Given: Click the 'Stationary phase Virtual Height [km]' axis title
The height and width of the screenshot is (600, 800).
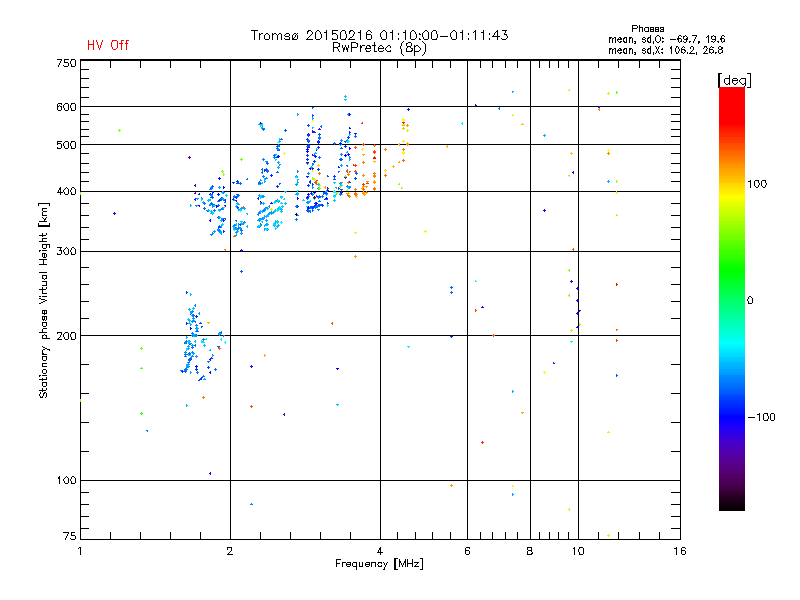Looking at the screenshot, I should (44, 300).
